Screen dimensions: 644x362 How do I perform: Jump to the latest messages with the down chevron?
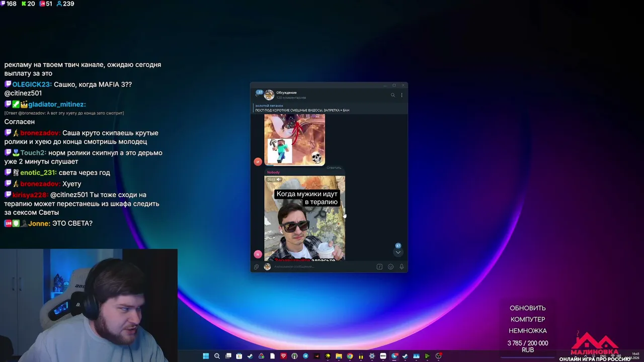(x=398, y=252)
